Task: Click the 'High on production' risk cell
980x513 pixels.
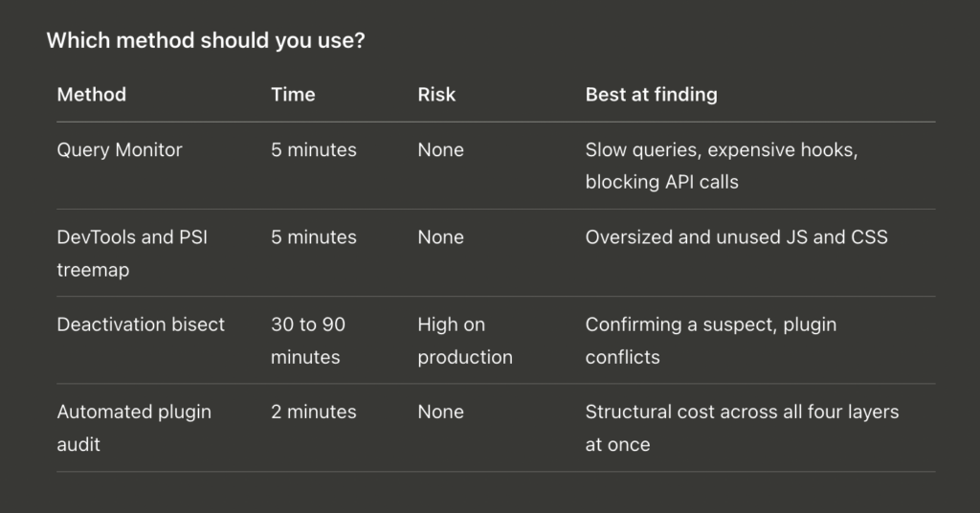Action: tap(465, 341)
